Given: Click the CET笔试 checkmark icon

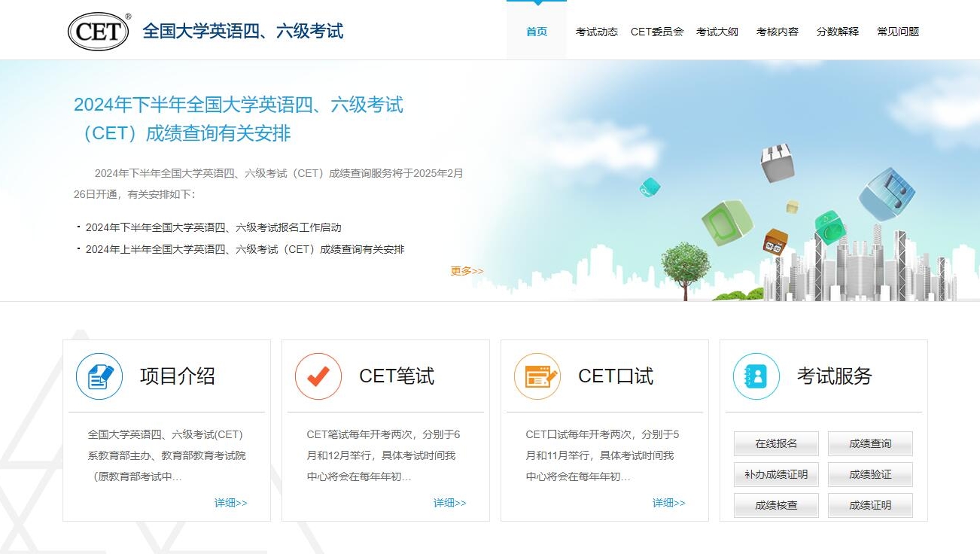Looking at the screenshot, I should (x=318, y=376).
